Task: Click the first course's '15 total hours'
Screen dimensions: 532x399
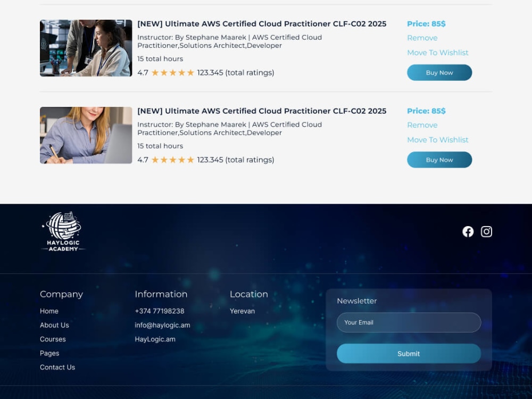Action: [160, 59]
